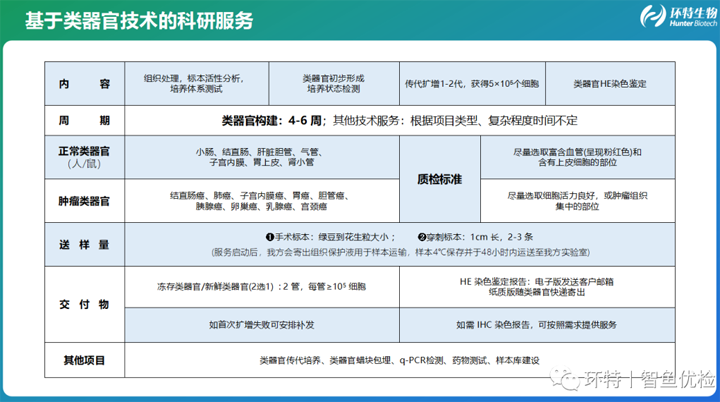Select the slide title 基于类器官技术的科研服务

[139, 21]
